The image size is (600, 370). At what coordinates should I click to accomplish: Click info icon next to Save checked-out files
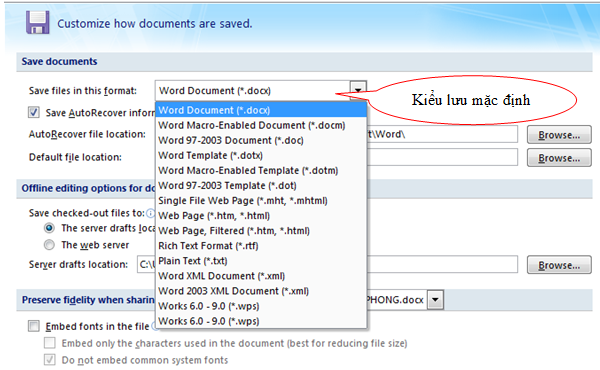click(x=151, y=213)
